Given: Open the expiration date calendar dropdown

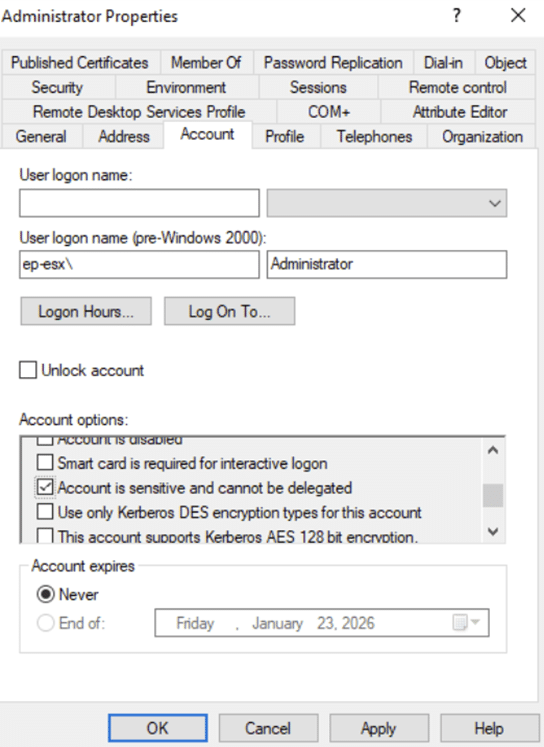Looking at the screenshot, I should tap(466, 623).
